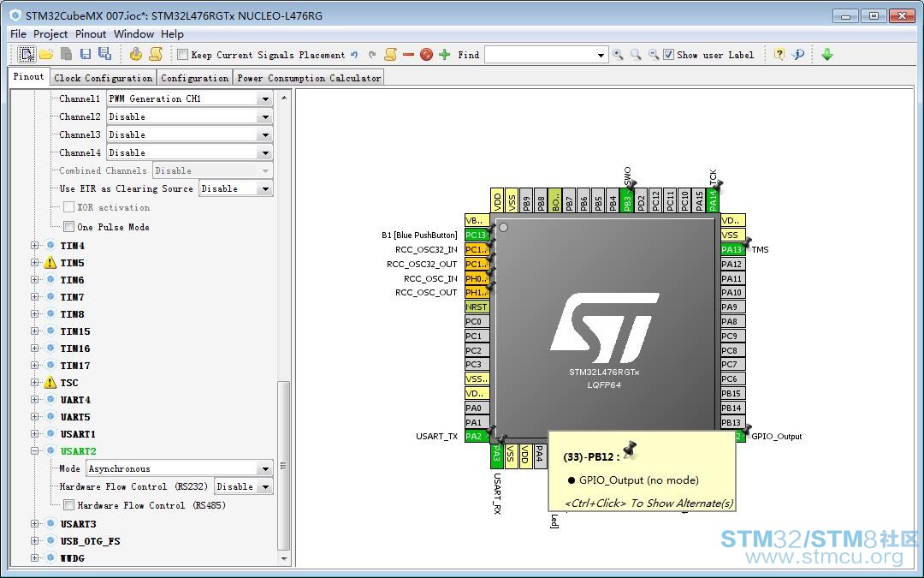Click the third magnifier zoom icon
The width and height of the screenshot is (924, 578).
pos(654,54)
